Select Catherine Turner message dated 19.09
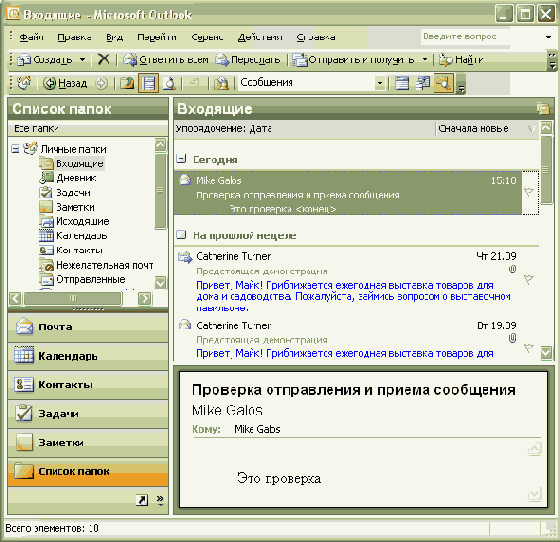This screenshot has width=560, height=542. 348,339
